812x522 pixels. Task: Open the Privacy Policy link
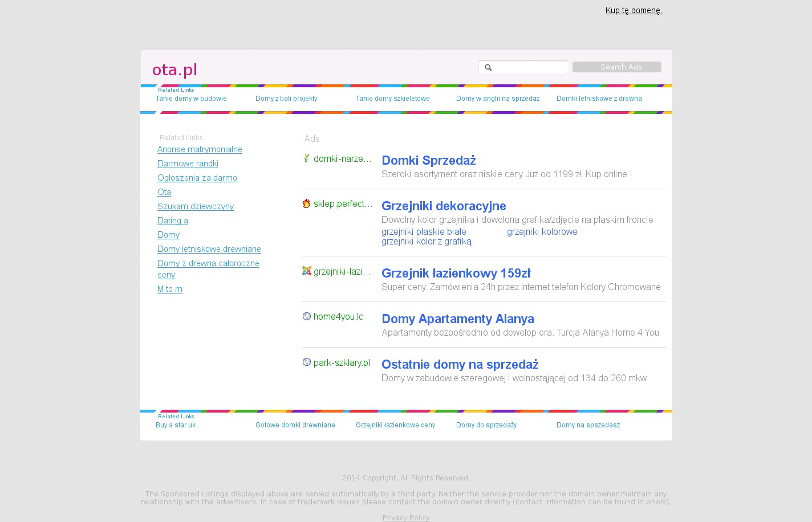[x=405, y=517]
